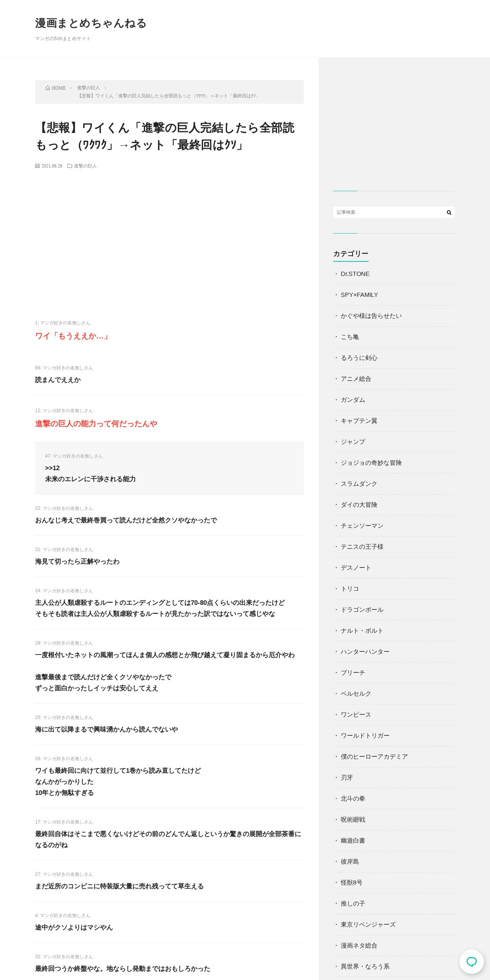
Task: Open the るろうに剣心 category
Action: point(359,358)
